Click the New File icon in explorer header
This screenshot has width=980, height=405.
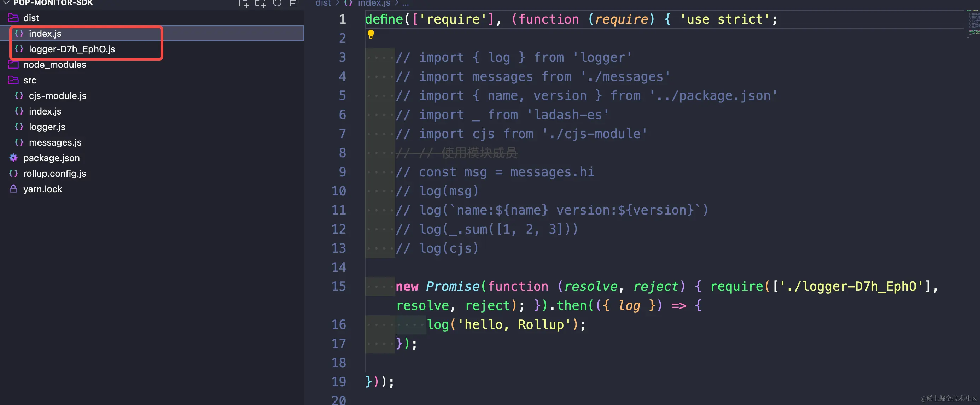coord(243,4)
